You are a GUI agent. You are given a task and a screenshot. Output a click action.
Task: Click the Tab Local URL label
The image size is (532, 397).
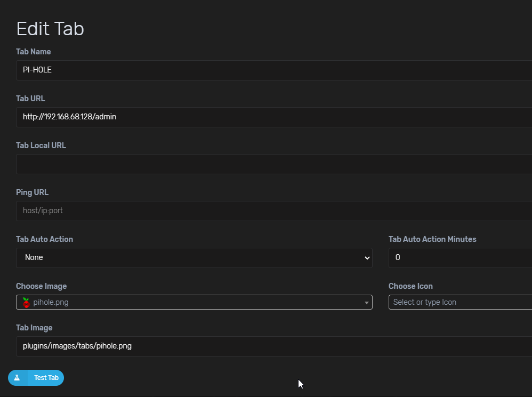coord(41,145)
